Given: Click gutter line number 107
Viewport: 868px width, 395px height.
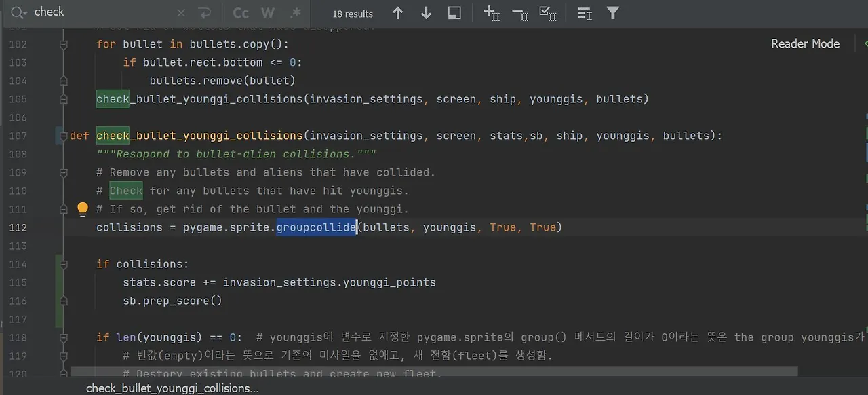Looking at the screenshot, I should 18,136.
